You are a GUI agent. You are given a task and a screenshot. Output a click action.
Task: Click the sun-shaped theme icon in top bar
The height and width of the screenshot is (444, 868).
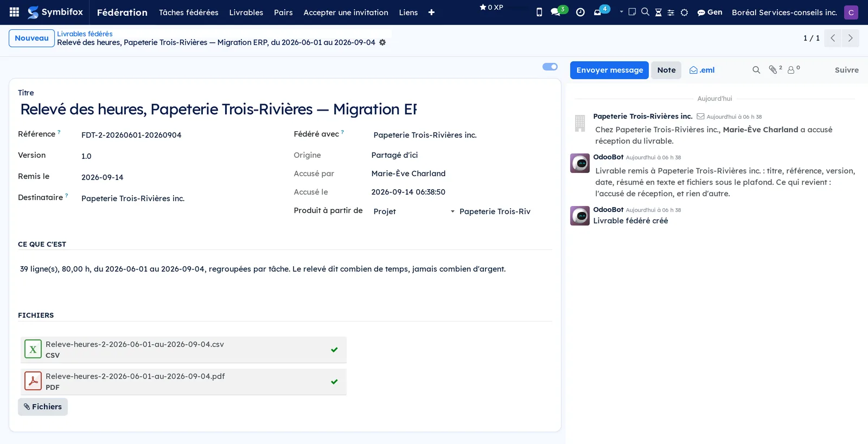(684, 12)
